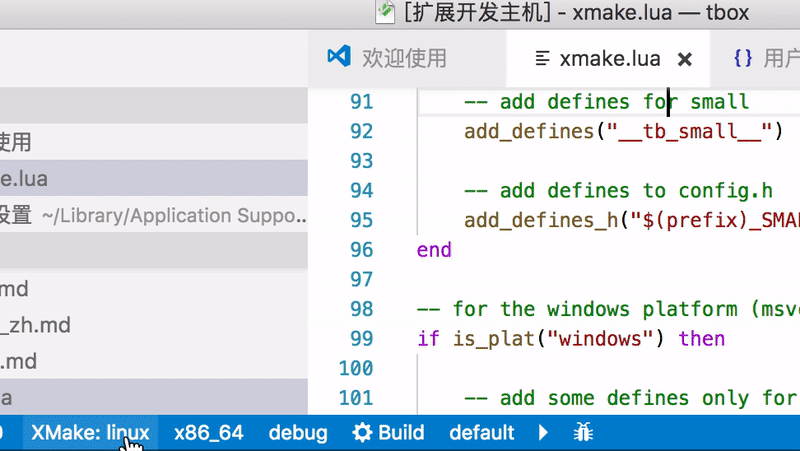Choose the default target in status bar
This screenshot has width=800, height=451.
click(x=481, y=433)
